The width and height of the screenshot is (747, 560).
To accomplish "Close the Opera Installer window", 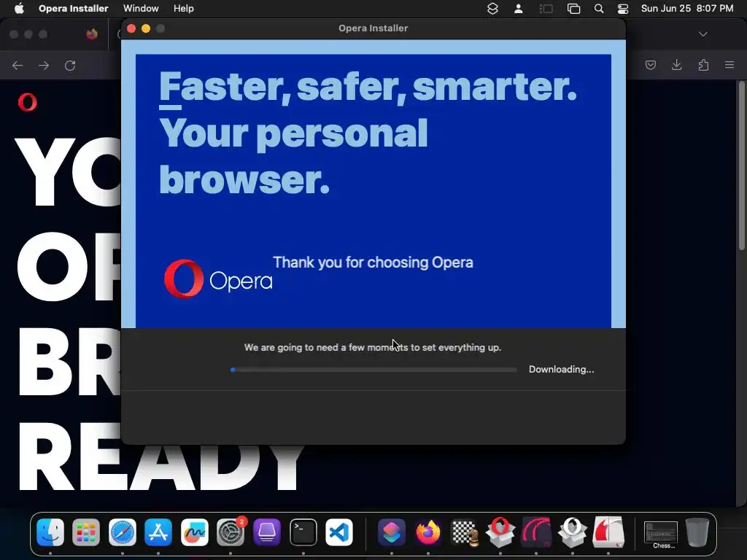I will click(x=131, y=28).
